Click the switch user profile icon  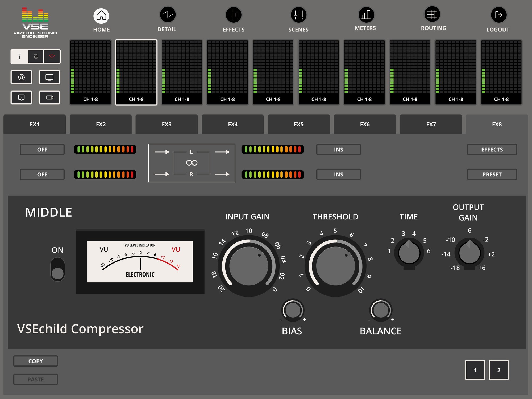pyautogui.click(x=22, y=77)
